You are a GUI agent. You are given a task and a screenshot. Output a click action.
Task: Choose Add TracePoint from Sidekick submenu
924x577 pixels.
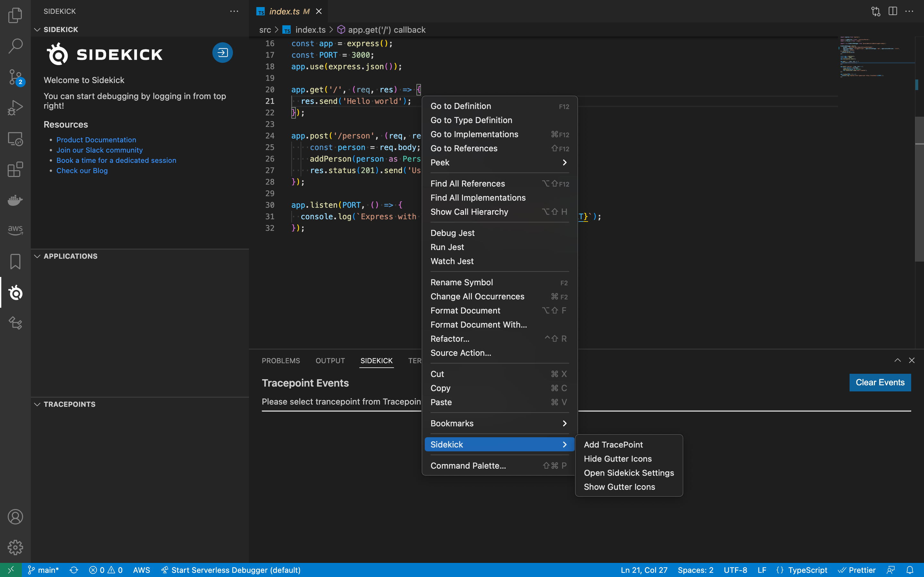[x=613, y=445]
